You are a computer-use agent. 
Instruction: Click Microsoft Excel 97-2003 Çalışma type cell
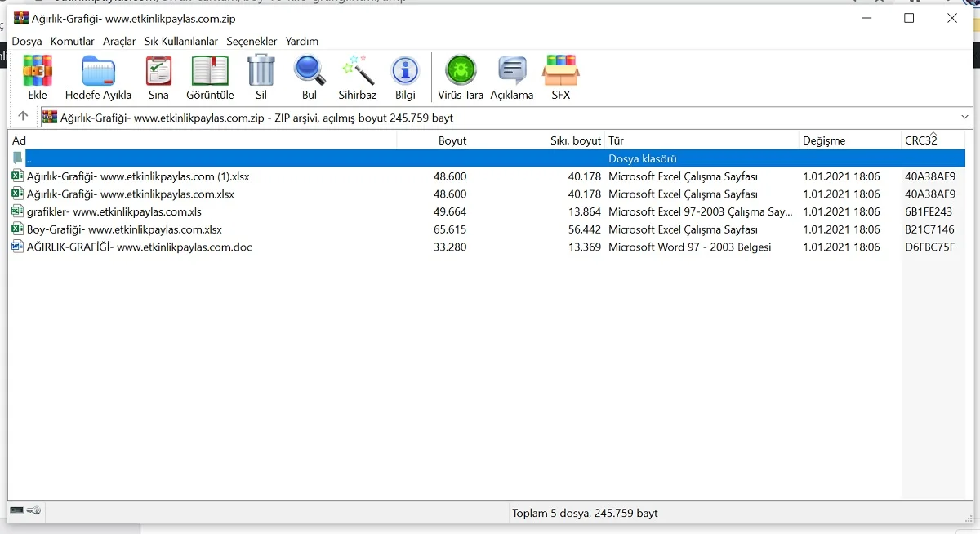point(701,211)
